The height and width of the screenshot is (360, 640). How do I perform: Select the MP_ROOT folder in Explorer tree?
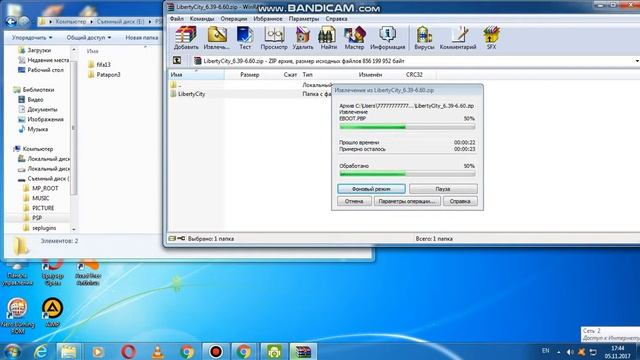pyautogui.click(x=41, y=188)
